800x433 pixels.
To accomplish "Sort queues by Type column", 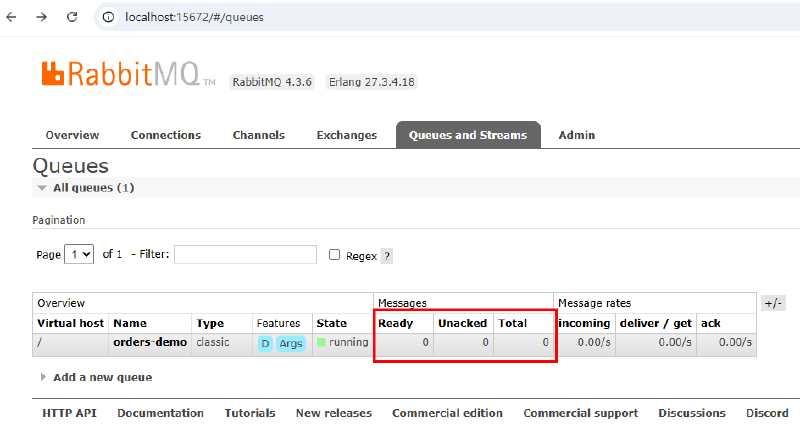I will 210,323.
